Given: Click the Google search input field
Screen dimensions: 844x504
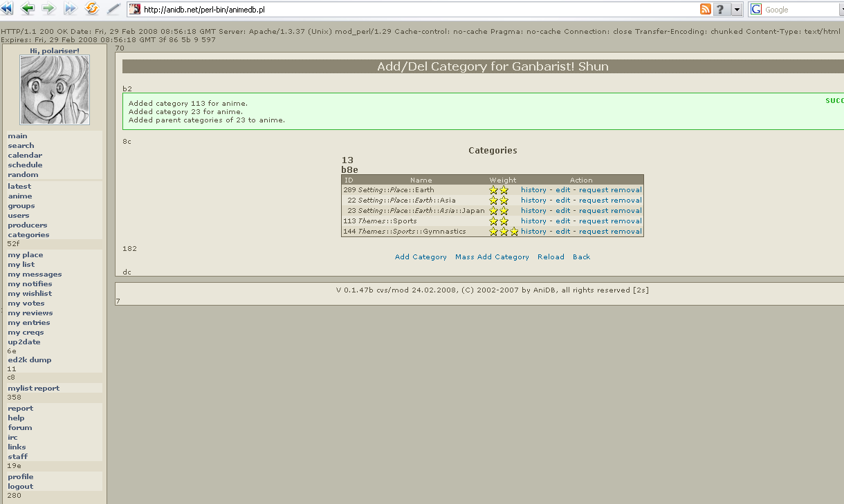Looking at the screenshot, I should pyautogui.click(x=802, y=10).
